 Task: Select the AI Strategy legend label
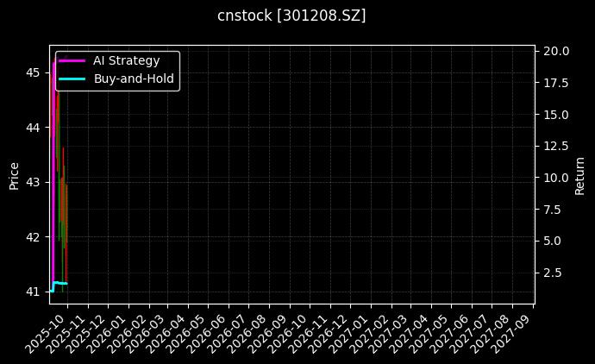click(126, 60)
